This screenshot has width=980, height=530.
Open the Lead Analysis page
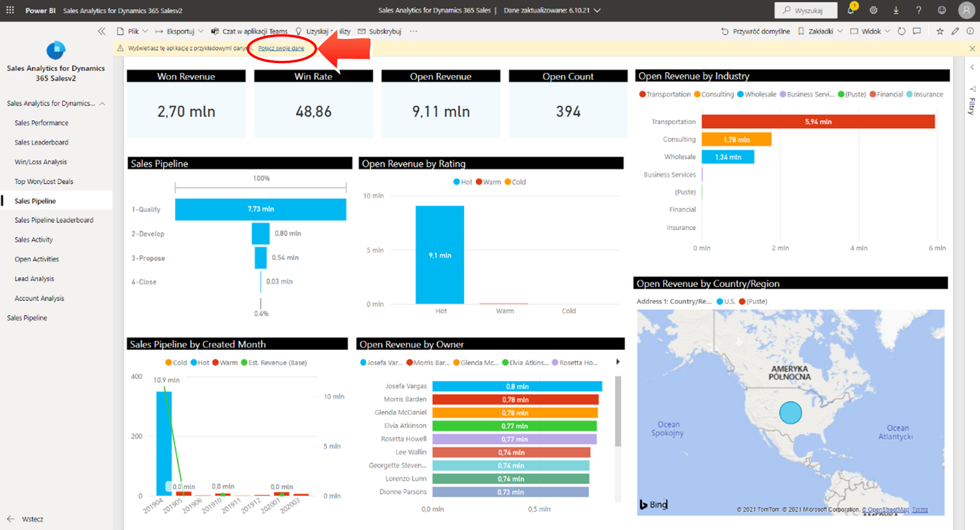(34, 278)
